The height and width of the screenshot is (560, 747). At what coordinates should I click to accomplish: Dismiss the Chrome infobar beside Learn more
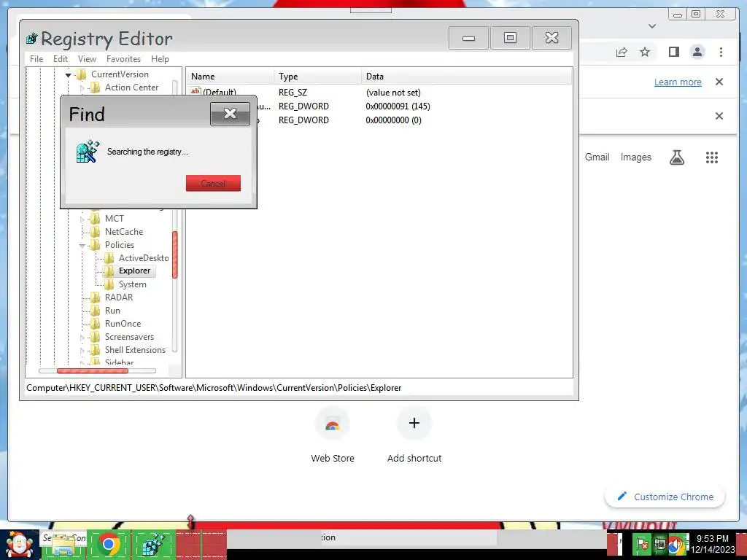[x=719, y=82]
